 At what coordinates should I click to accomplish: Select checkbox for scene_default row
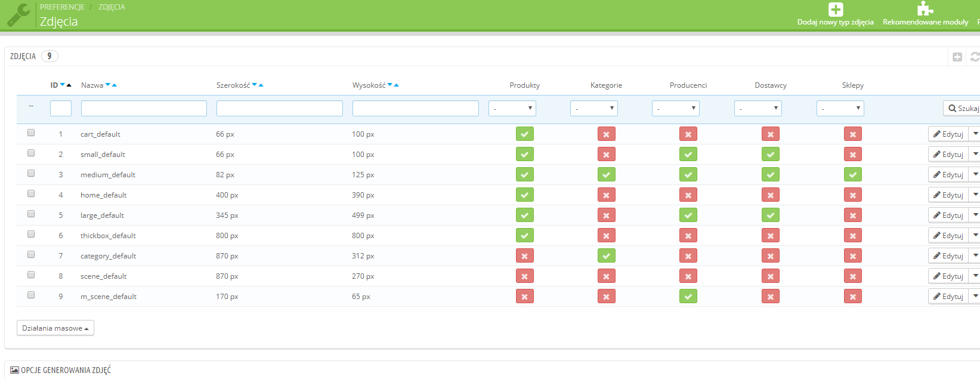coord(31,275)
